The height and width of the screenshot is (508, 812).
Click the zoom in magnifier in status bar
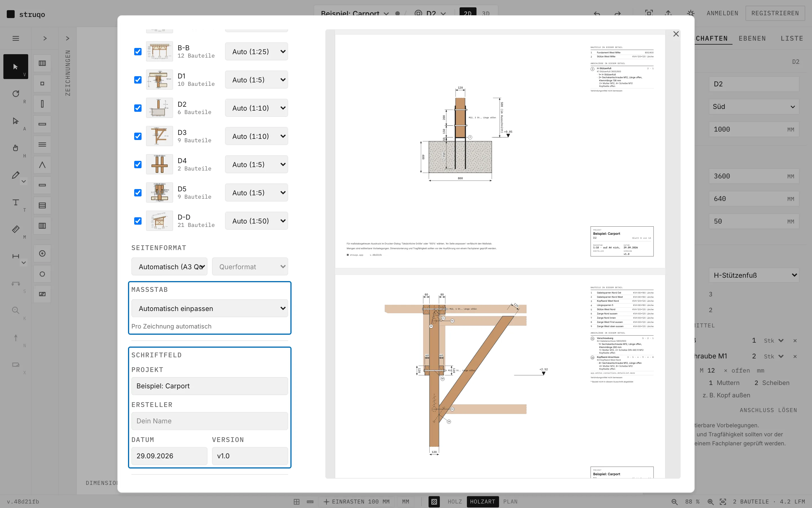[710, 502]
